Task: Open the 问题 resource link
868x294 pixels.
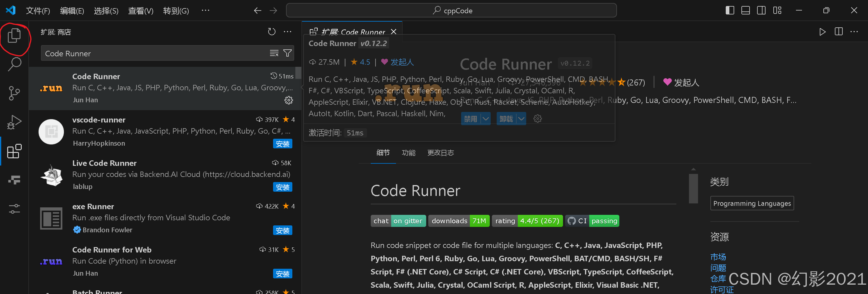Action: point(718,268)
